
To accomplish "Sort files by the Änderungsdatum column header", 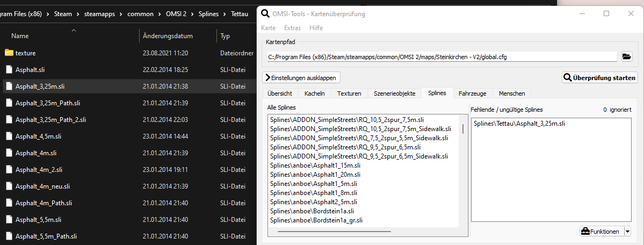I will [x=168, y=36].
